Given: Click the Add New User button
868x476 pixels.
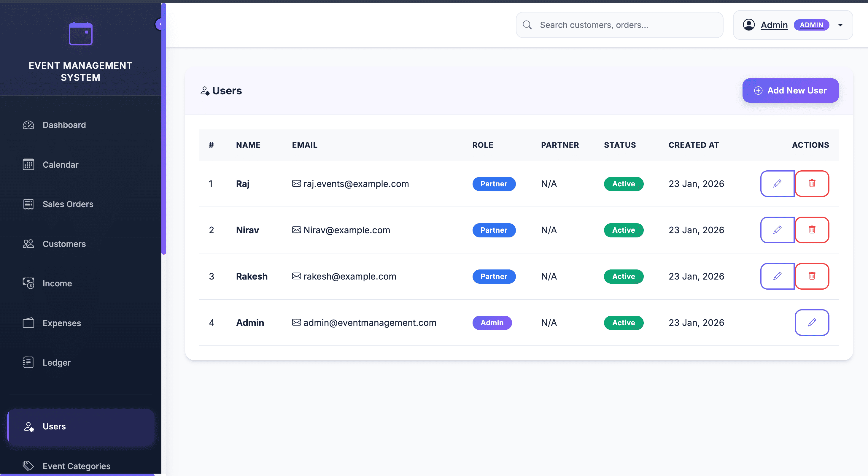Looking at the screenshot, I should click(x=790, y=91).
